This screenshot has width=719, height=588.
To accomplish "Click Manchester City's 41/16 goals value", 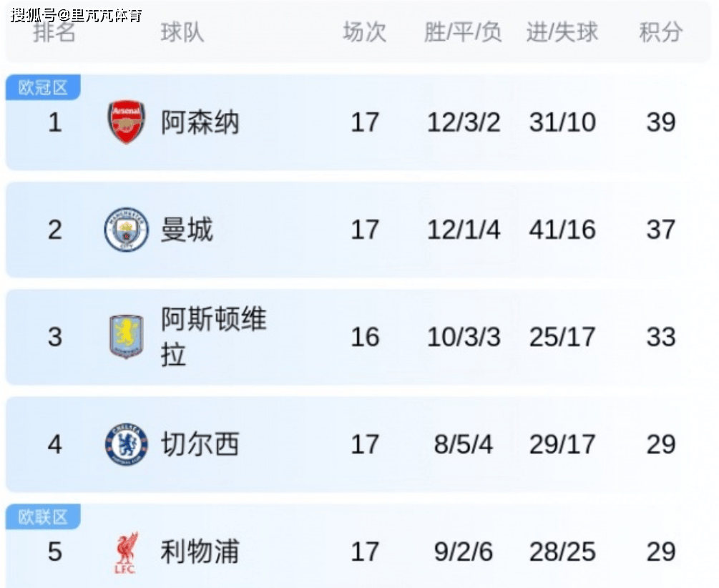I will pyautogui.click(x=562, y=230).
